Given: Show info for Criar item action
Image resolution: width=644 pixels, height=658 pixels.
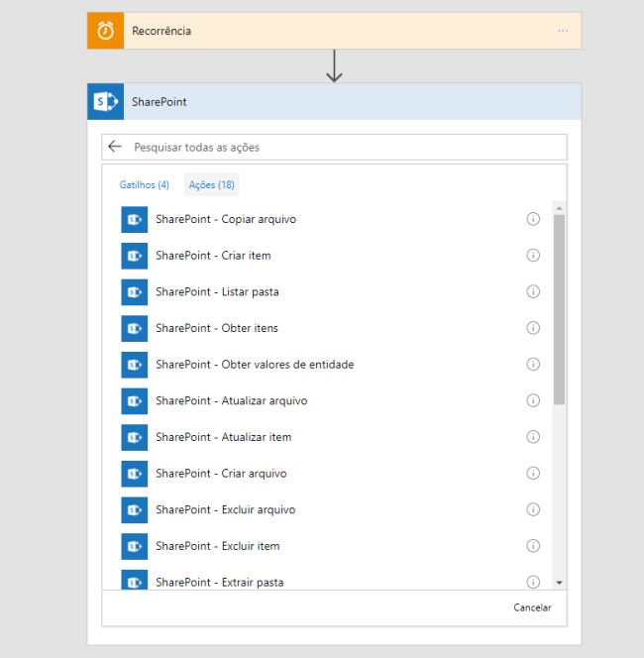Looking at the screenshot, I should (533, 255).
